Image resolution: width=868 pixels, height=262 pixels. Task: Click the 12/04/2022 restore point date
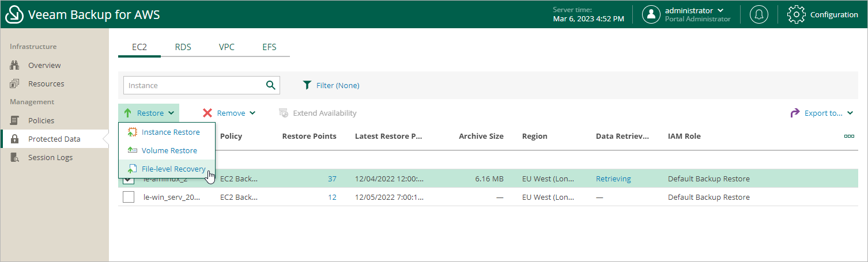(x=389, y=179)
